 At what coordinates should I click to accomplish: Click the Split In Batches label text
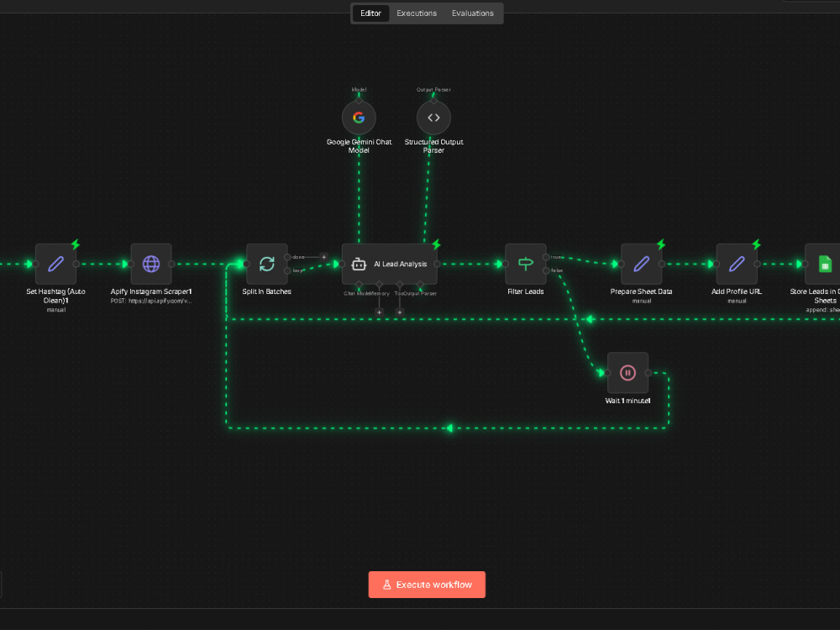click(267, 291)
